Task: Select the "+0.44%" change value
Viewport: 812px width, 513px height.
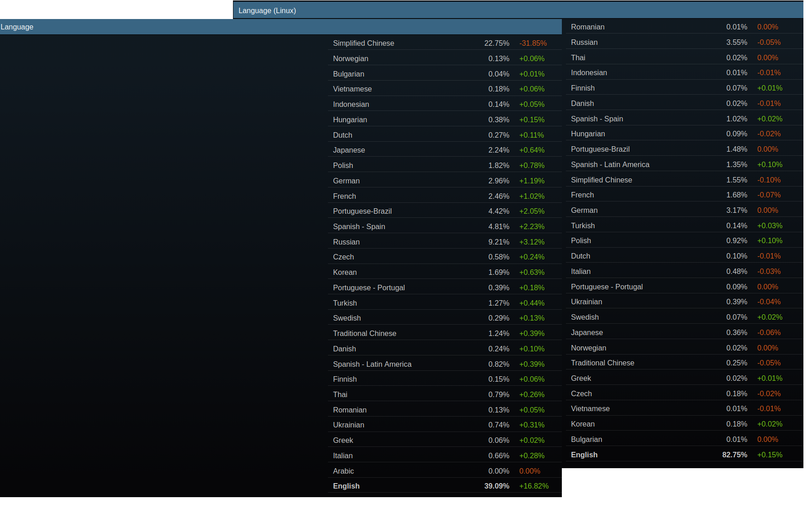Action: (532, 303)
